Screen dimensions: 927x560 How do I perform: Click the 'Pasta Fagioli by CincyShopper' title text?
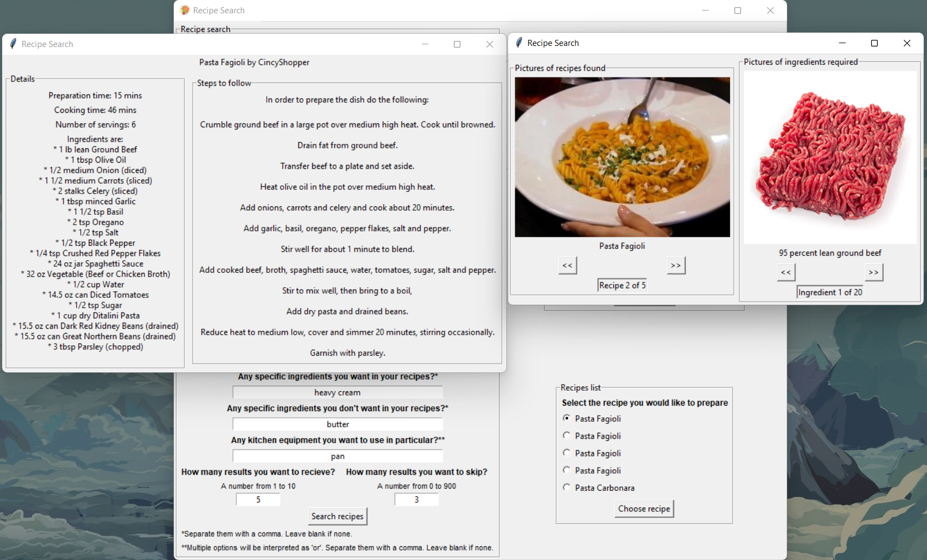coord(255,63)
